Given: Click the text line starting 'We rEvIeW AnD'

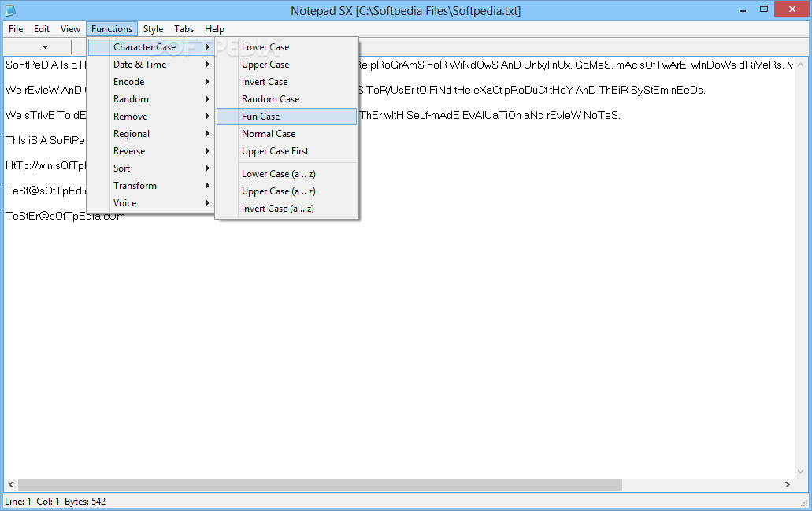Looking at the screenshot, I should point(354,90).
